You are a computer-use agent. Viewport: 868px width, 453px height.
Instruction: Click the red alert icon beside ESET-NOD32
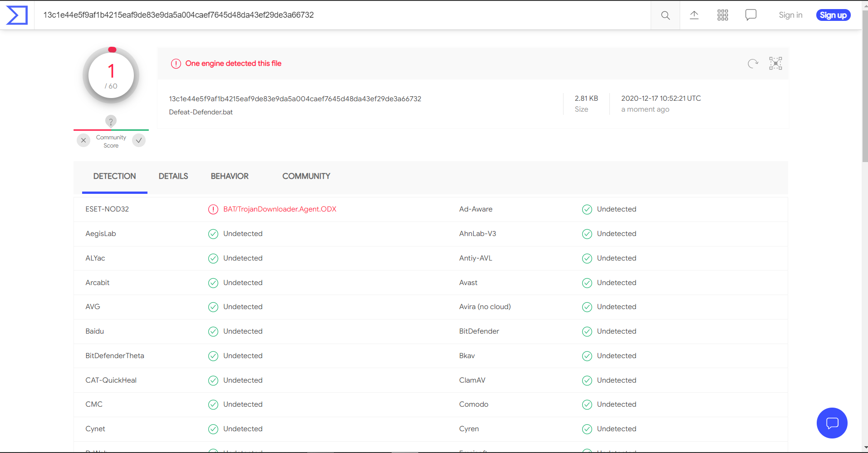coord(213,209)
